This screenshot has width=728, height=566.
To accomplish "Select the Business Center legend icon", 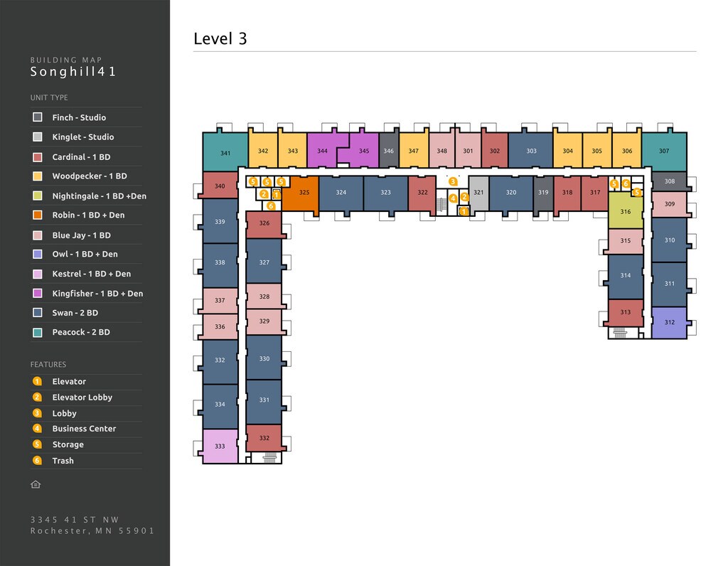I will tap(37, 429).
